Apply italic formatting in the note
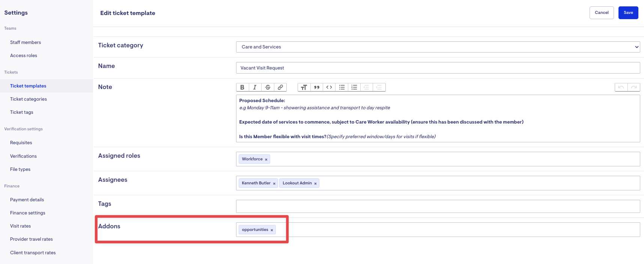The image size is (644, 264). pos(255,87)
